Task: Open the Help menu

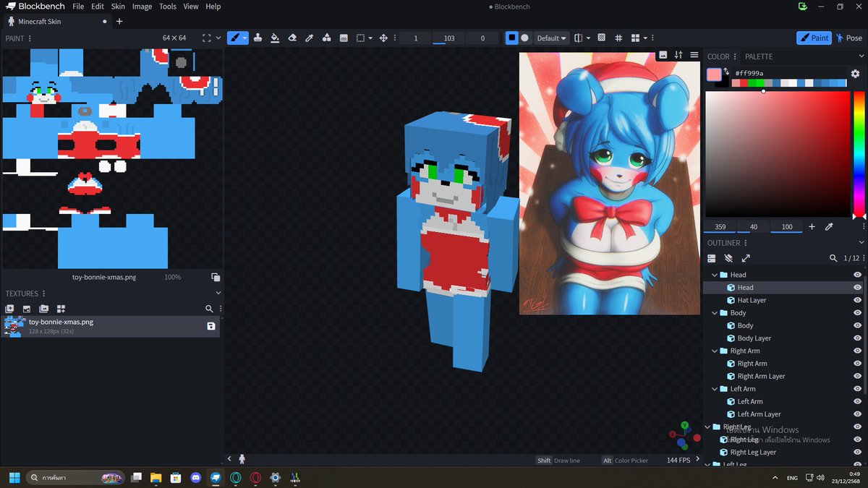Action: pos(213,7)
